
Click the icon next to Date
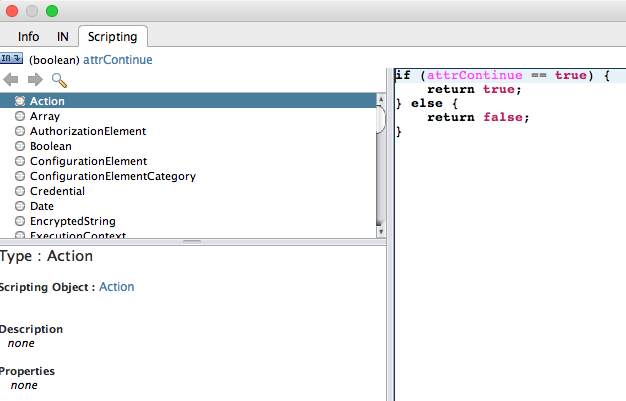tap(20, 206)
